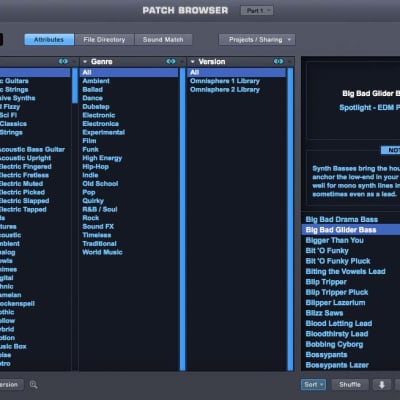Switch to the Sound Match tab
The image size is (400, 400).
pyautogui.click(x=163, y=40)
